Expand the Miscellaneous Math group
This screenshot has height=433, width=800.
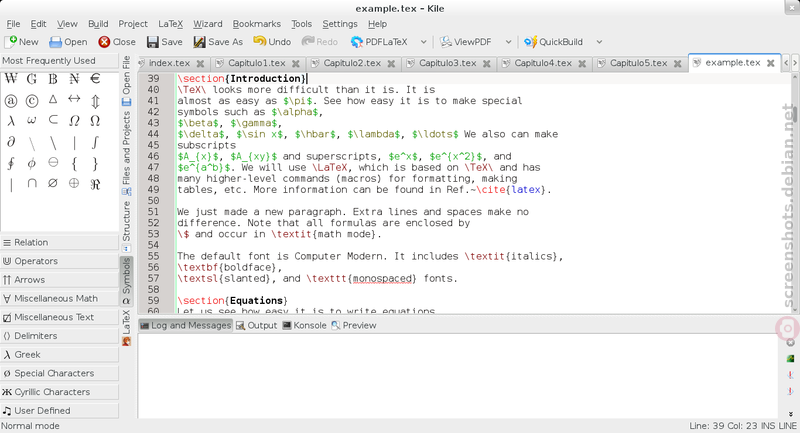(60, 299)
